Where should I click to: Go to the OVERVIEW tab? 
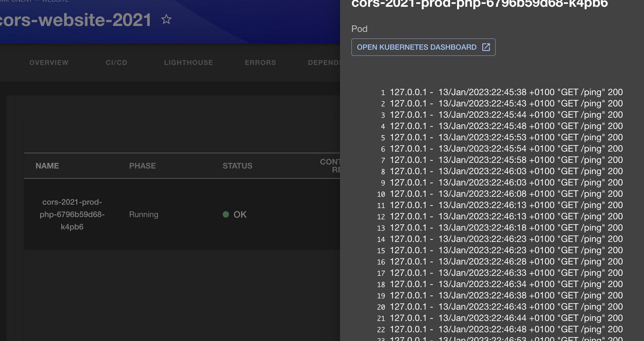pos(48,62)
